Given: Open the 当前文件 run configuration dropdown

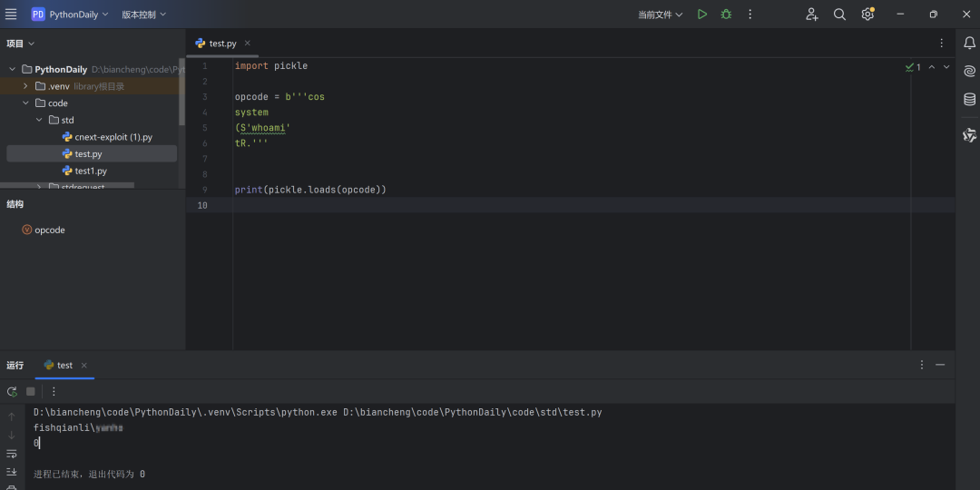Looking at the screenshot, I should coord(660,15).
